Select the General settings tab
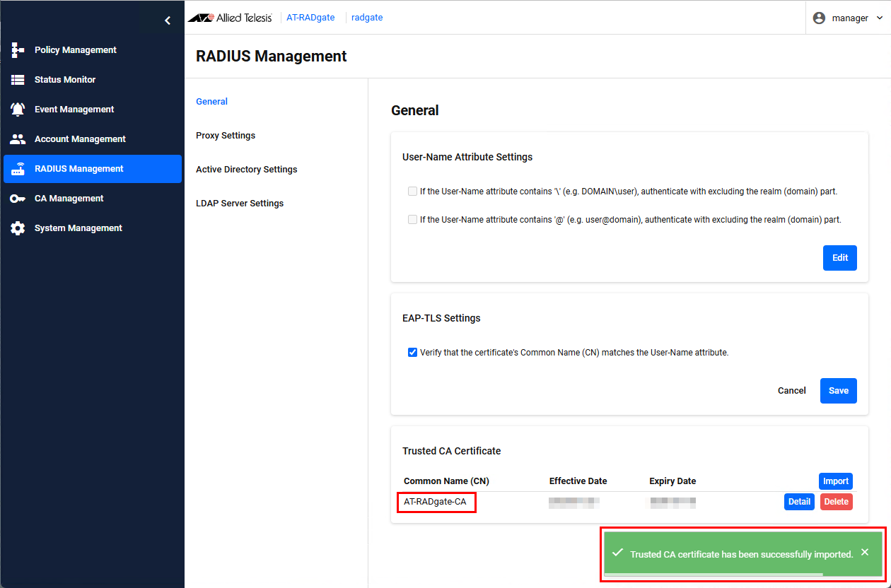Screen dimensions: 891x588 click(211, 102)
